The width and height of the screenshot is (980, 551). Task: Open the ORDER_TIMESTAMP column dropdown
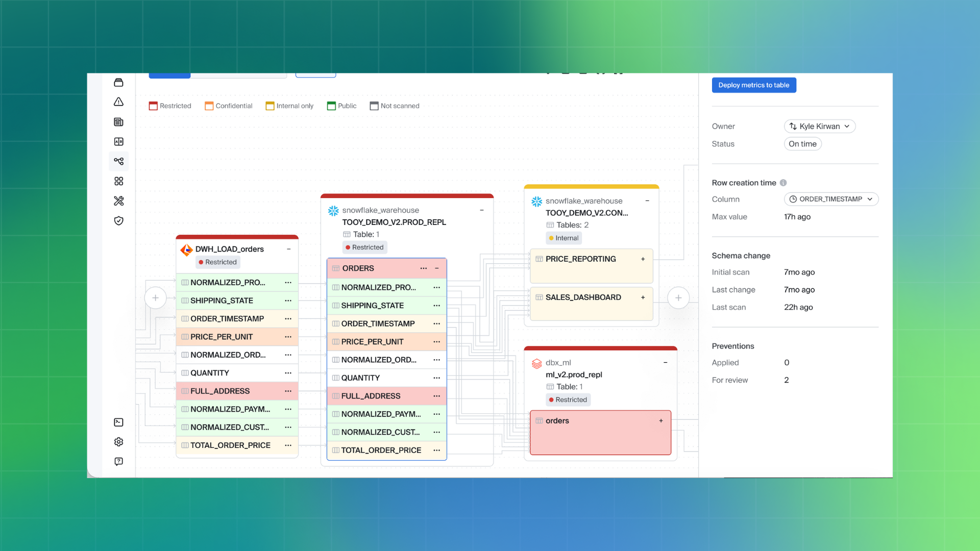830,199
